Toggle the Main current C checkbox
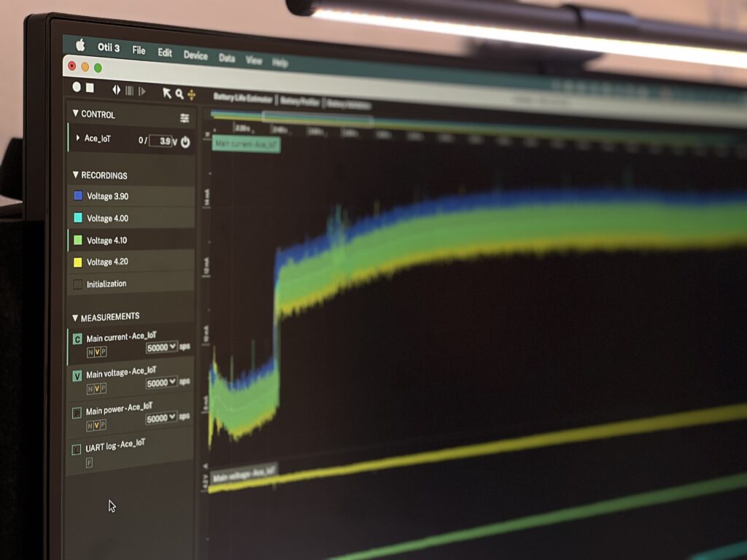The width and height of the screenshot is (747, 560). pos(77,339)
